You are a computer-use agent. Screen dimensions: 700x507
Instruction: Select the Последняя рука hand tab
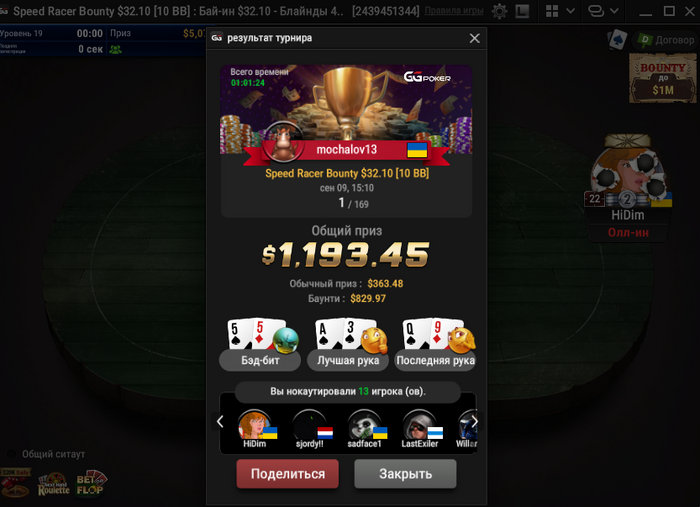pos(435,360)
